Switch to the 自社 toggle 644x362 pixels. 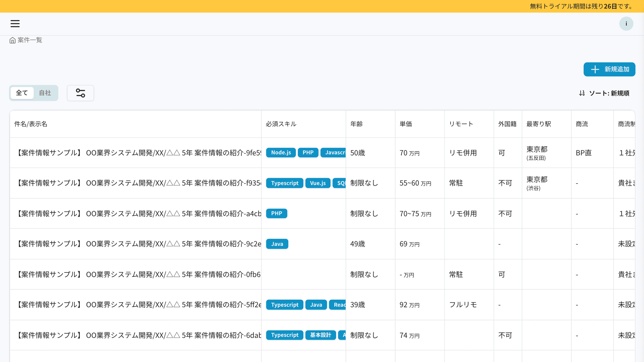point(45,93)
